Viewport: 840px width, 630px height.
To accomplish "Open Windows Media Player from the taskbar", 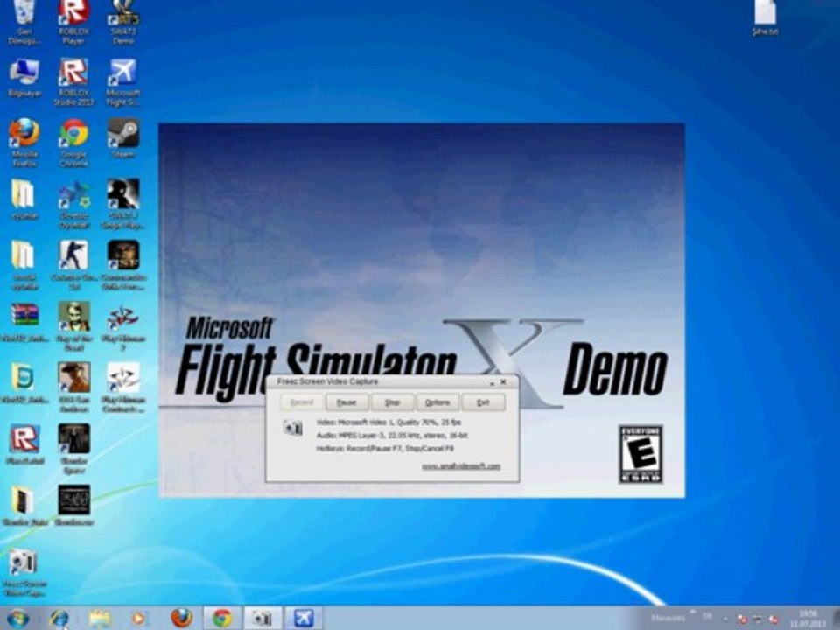I will [139, 619].
